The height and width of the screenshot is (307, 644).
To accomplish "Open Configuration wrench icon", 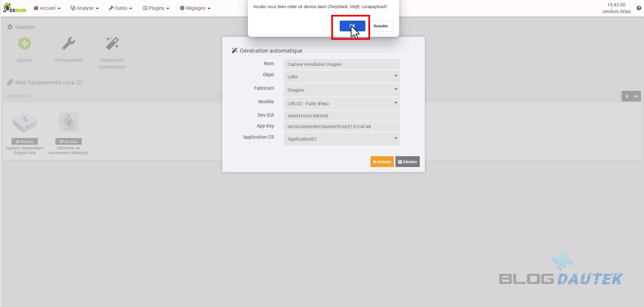I will tap(68, 44).
